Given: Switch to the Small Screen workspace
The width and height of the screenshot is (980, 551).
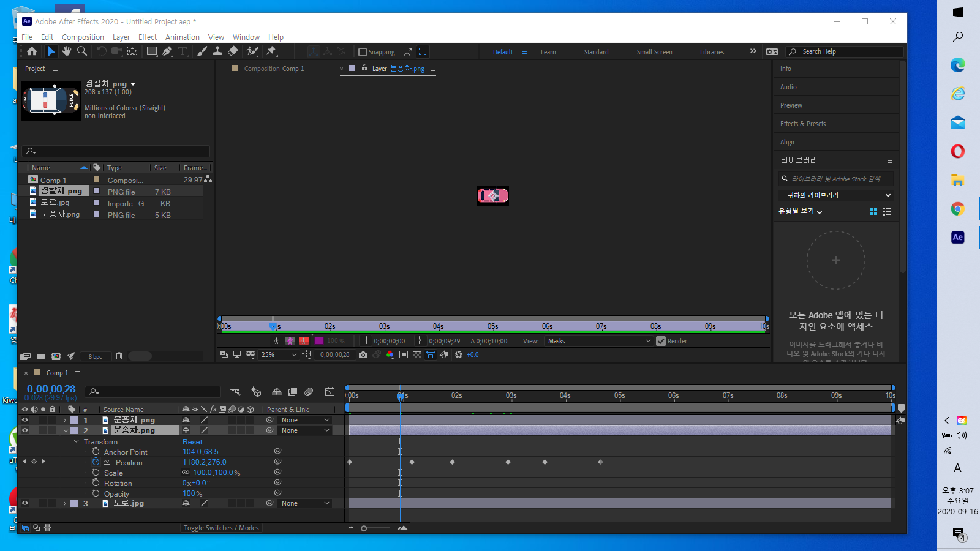Looking at the screenshot, I should pos(654,51).
